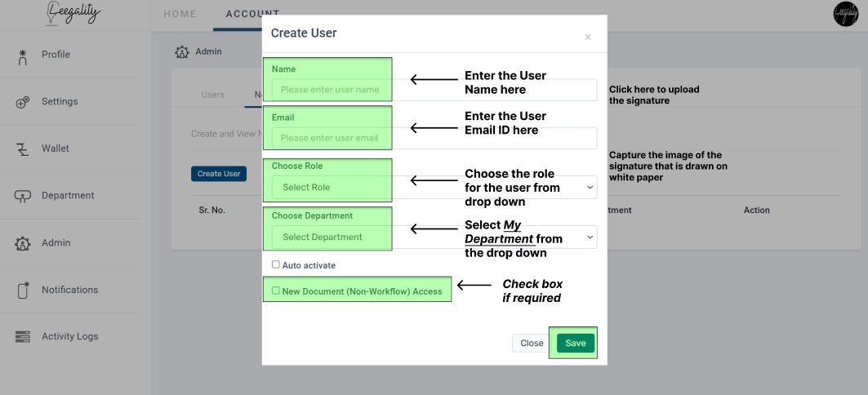Open the round account avatar at top right
This screenshot has width=868, height=395.
coord(845,14)
